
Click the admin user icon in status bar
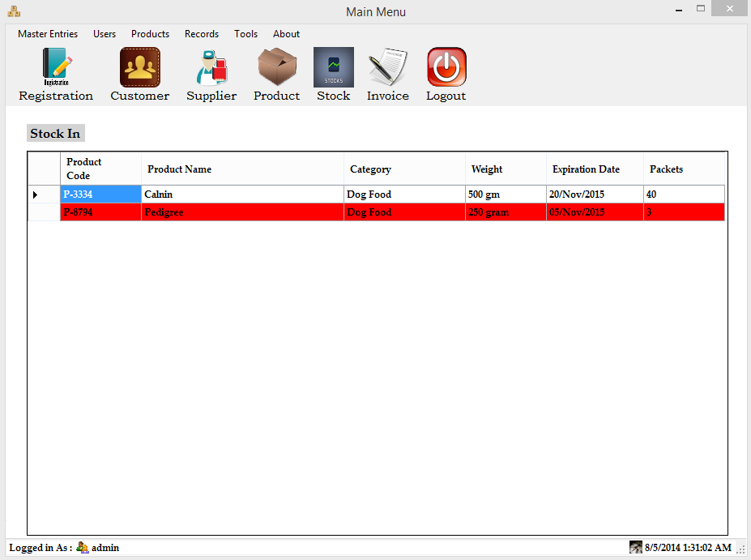83,547
